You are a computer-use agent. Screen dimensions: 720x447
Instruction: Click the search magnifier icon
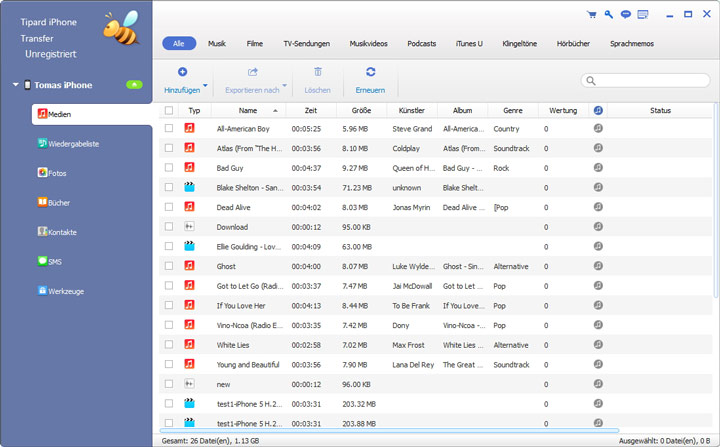591,81
